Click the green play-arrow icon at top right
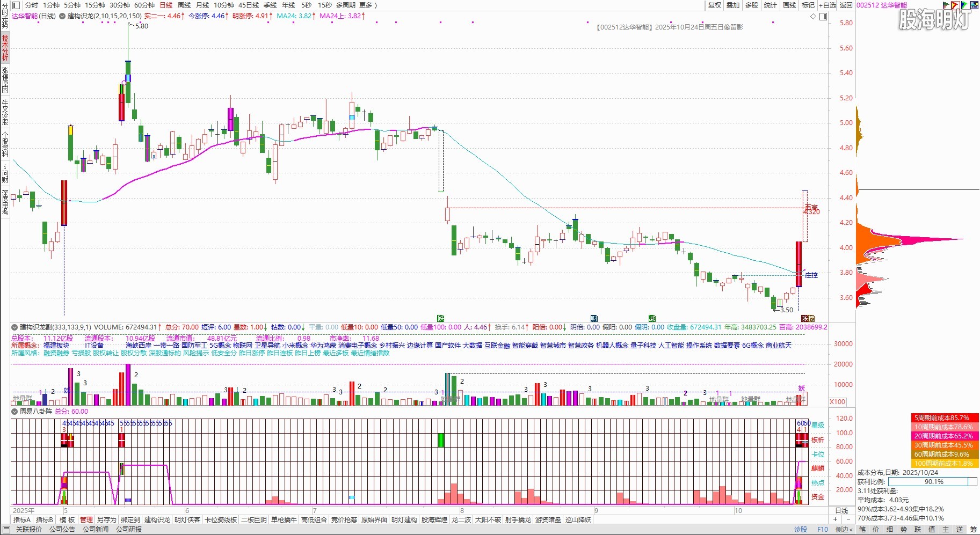Viewport: 980px width, 535px height. click(964, 5)
